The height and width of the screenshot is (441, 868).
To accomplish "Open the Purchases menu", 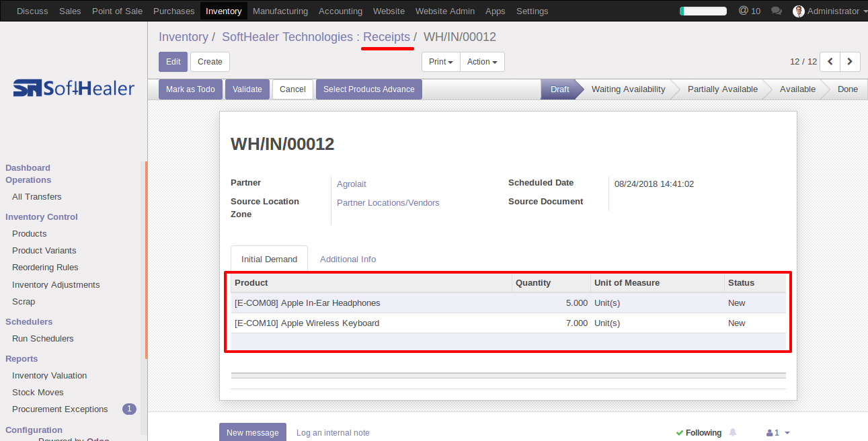I will pos(174,11).
